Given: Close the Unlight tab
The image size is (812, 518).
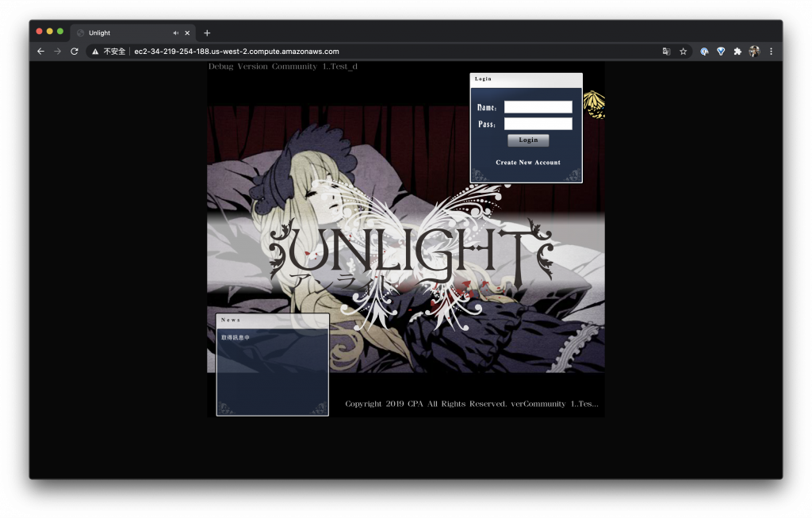Looking at the screenshot, I should click(x=187, y=33).
